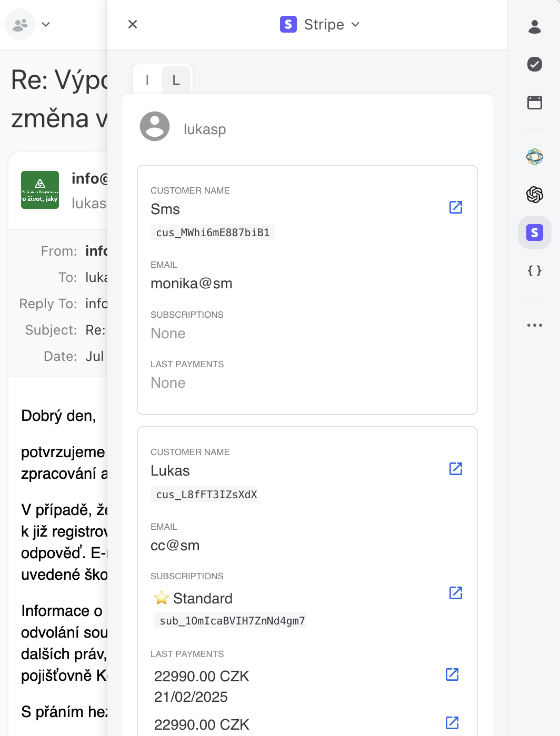Click the Sms customer name

click(165, 209)
